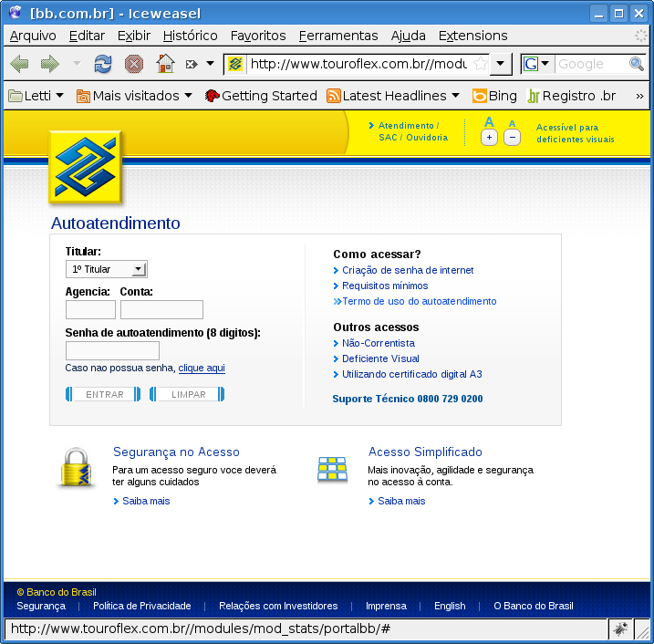Go to the home page icon
This screenshot has width=654, height=644.
pyautogui.click(x=165, y=64)
